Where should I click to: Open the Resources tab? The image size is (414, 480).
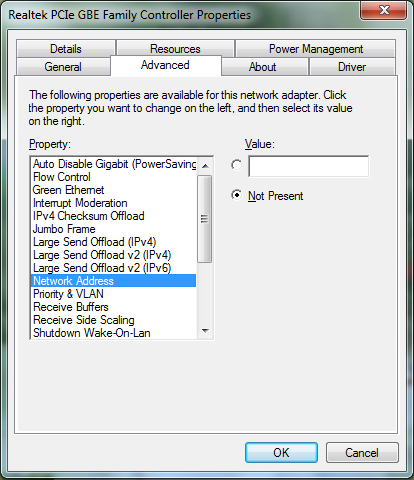(175, 49)
